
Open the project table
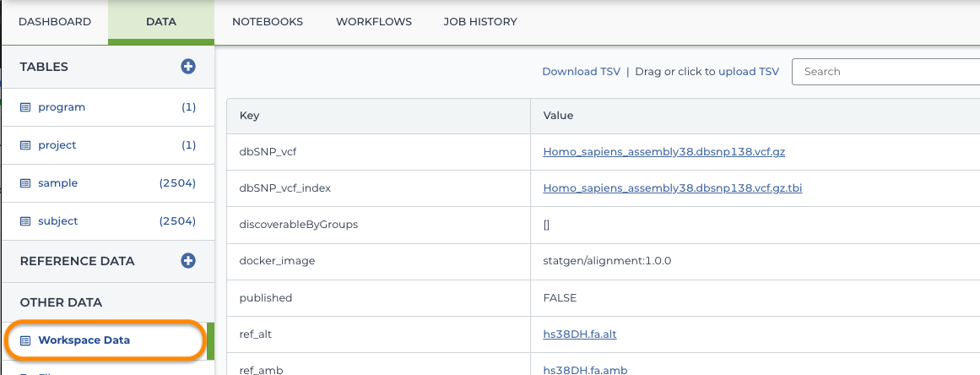(57, 145)
